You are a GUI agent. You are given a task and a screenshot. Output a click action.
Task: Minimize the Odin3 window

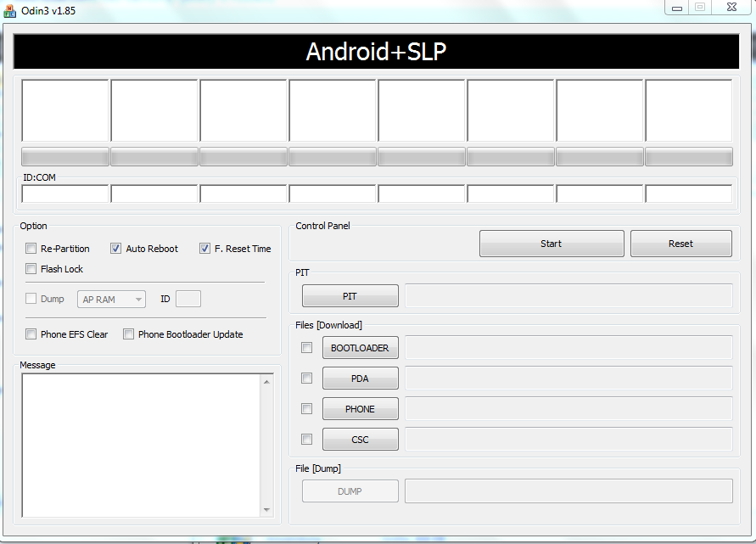(x=677, y=8)
